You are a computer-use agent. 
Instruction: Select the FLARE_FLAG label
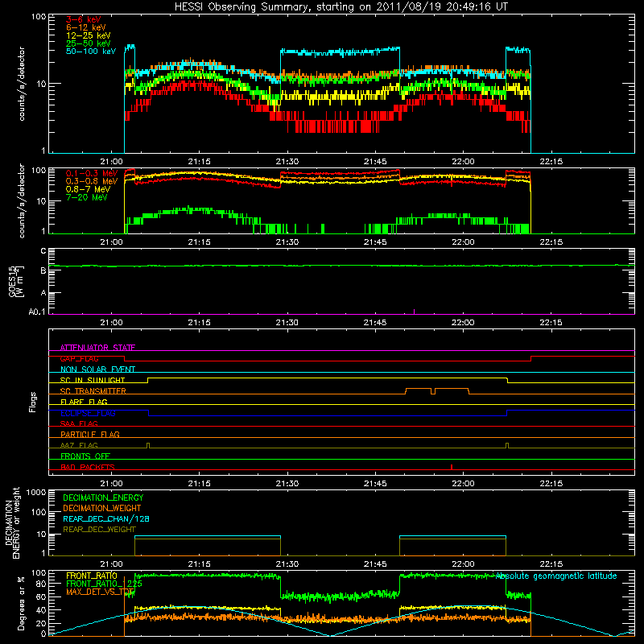point(84,402)
